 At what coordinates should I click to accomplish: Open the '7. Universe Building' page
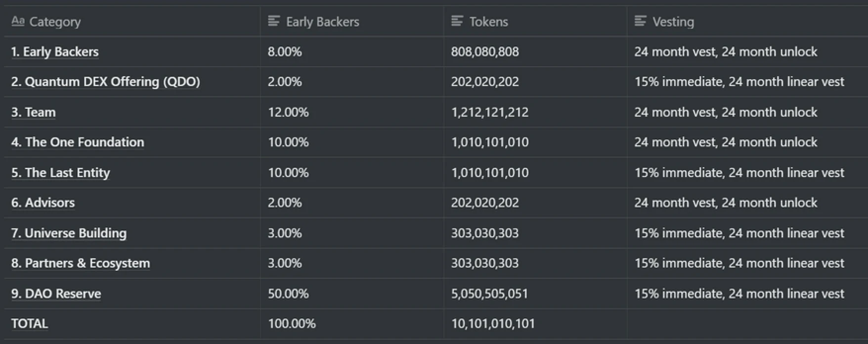69,233
